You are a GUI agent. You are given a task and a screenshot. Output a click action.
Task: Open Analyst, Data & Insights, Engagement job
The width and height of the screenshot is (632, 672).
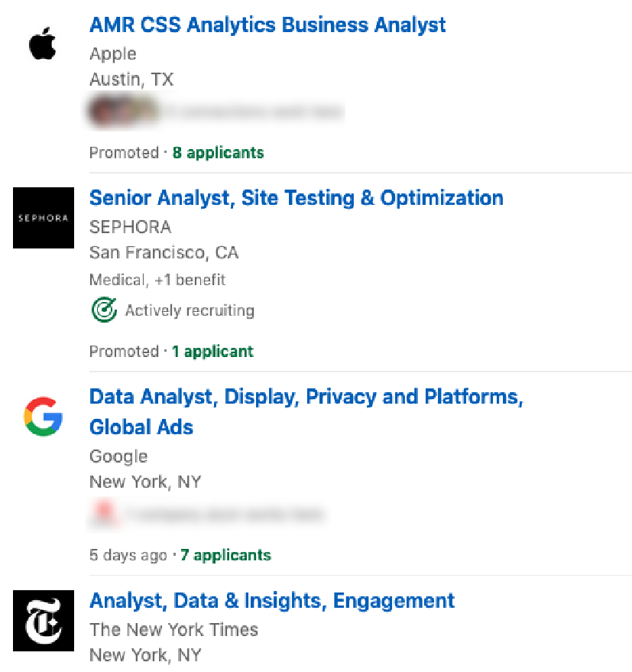272,601
